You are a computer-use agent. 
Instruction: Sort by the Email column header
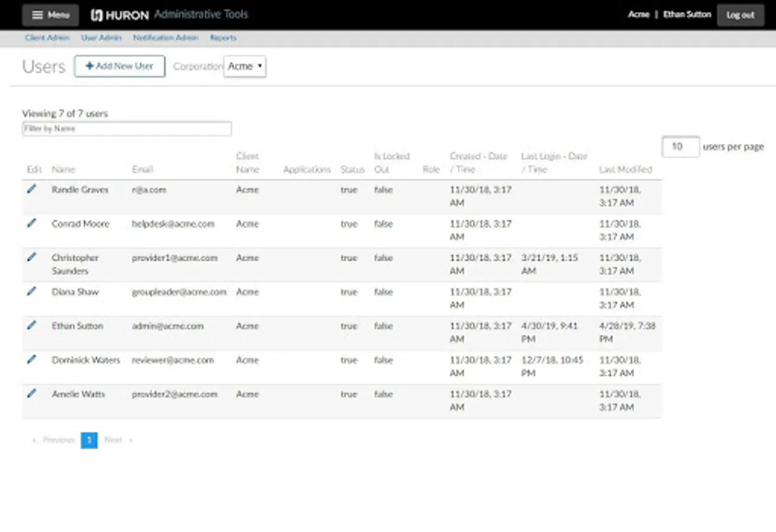[142, 170]
